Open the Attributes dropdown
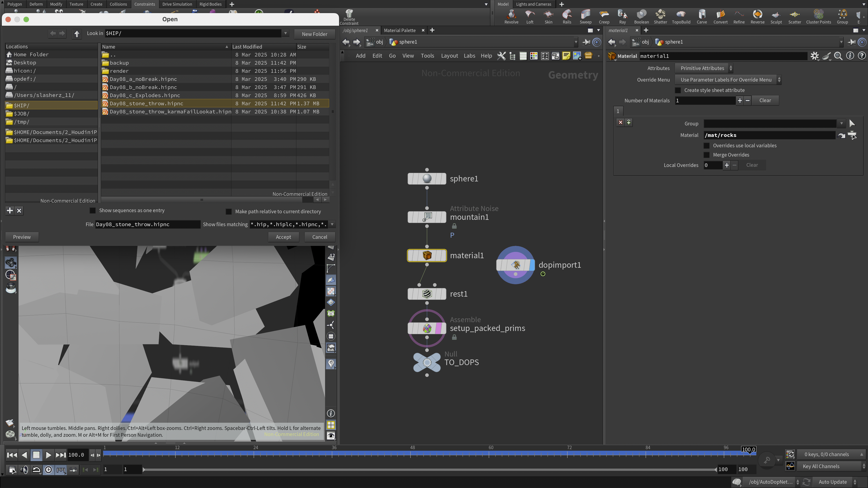Image resolution: width=868 pixels, height=488 pixels. tap(704, 68)
